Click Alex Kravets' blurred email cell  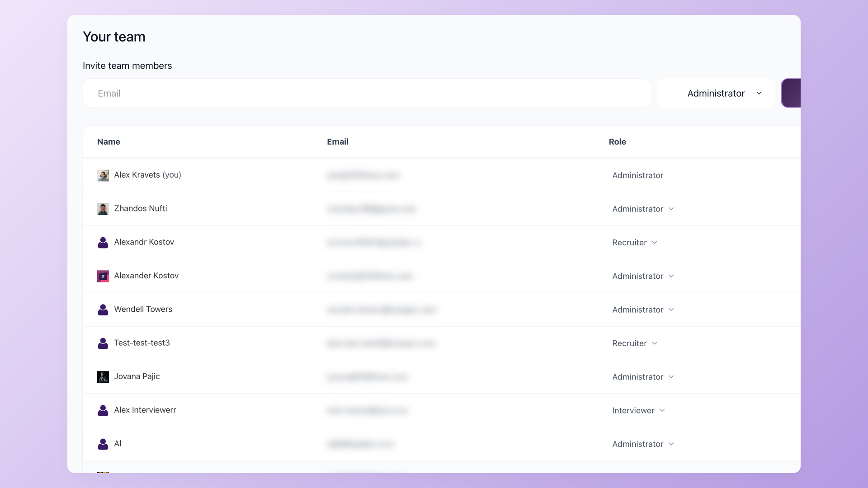coord(363,175)
